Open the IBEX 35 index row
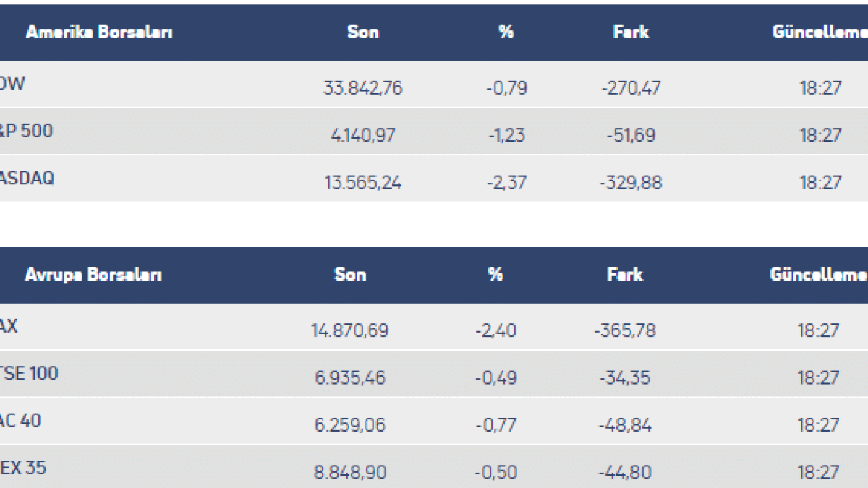The height and width of the screenshot is (488, 868). tap(23, 468)
